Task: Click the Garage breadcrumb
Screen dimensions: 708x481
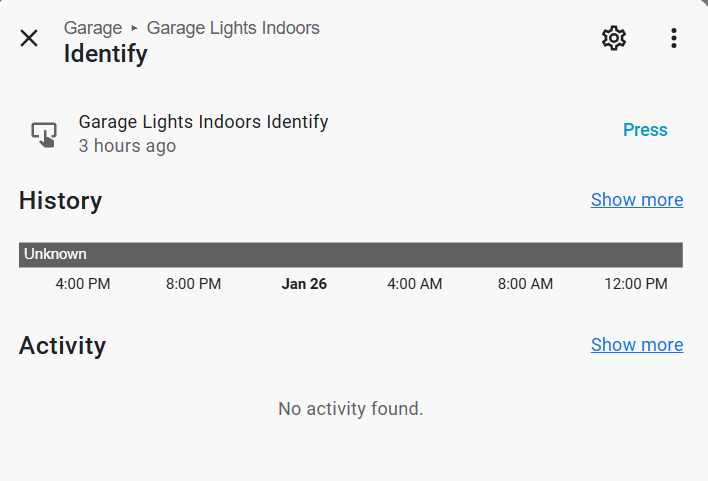Action: click(x=93, y=28)
